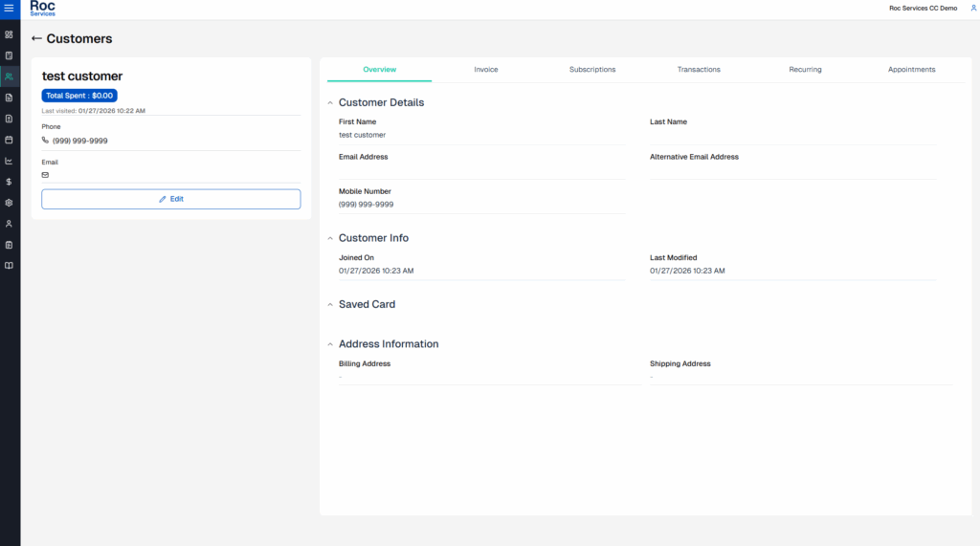Open the settings gear icon in sidebar
Screen dimensions: 980x546
tap(10, 203)
